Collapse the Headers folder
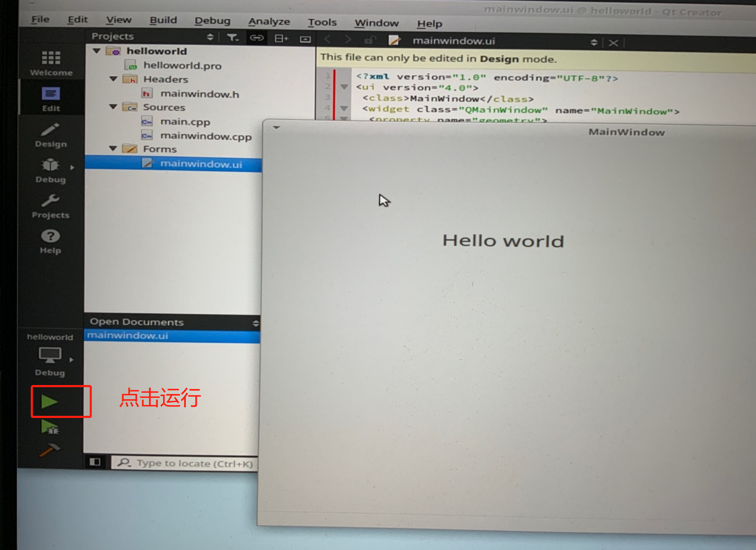The height and width of the screenshot is (550, 756). click(x=113, y=79)
